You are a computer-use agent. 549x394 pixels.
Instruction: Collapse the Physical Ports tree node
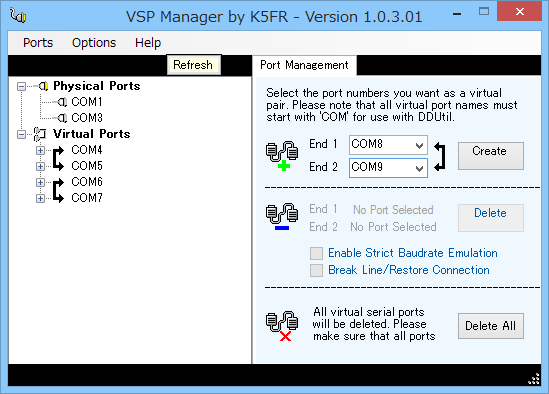(x=21, y=86)
